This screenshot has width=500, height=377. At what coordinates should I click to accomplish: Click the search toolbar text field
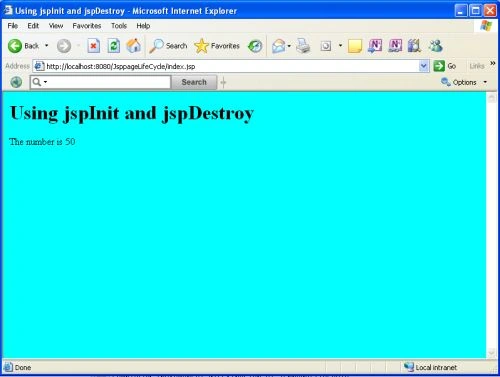[x=100, y=82]
